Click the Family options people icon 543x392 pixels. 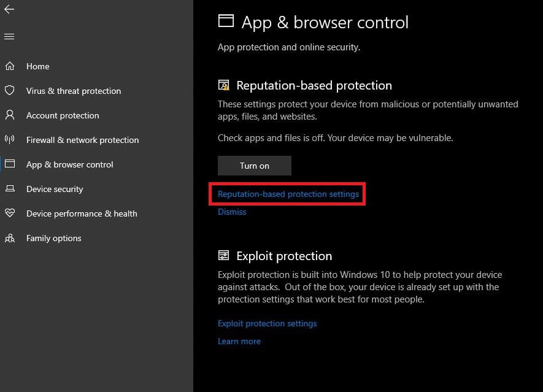9,238
